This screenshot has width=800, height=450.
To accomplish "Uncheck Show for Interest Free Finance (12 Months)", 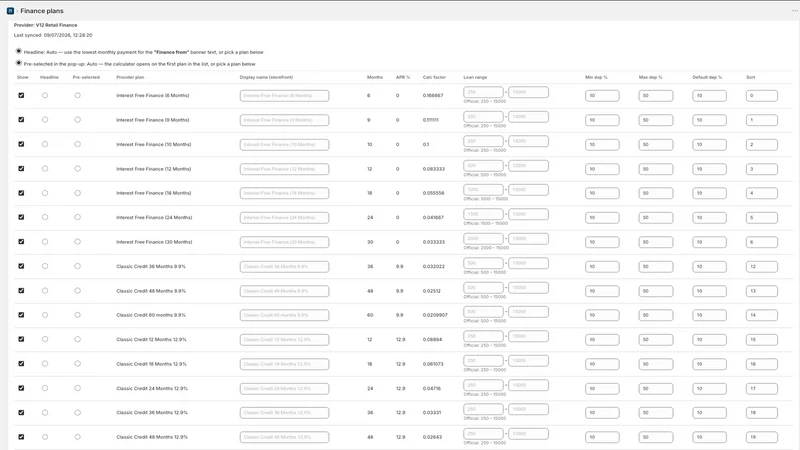I will [x=21, y=168].
